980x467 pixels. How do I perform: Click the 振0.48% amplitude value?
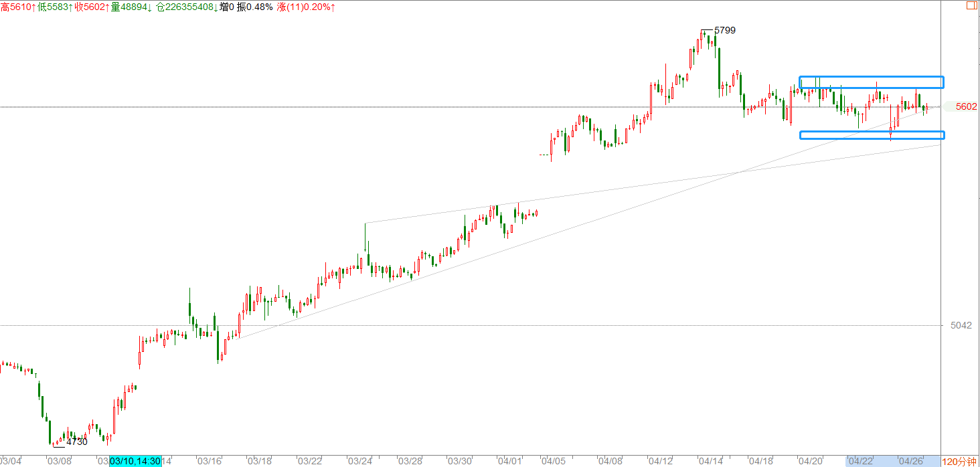(x=254, y=6)
